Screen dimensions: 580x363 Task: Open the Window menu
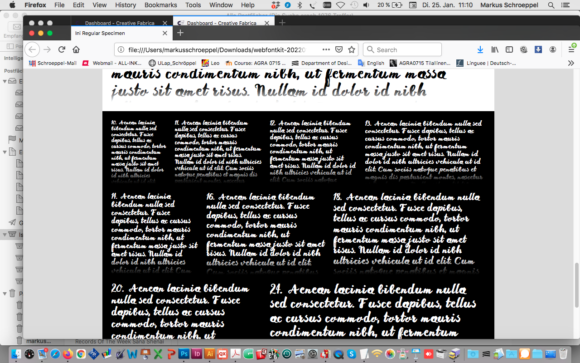click(221, 5)
